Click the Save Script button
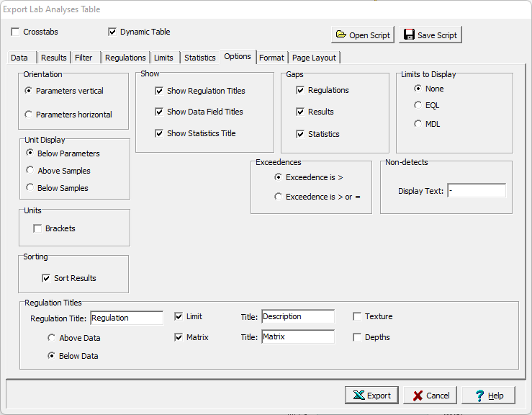532x415 pixels. [x=430, y=35]
